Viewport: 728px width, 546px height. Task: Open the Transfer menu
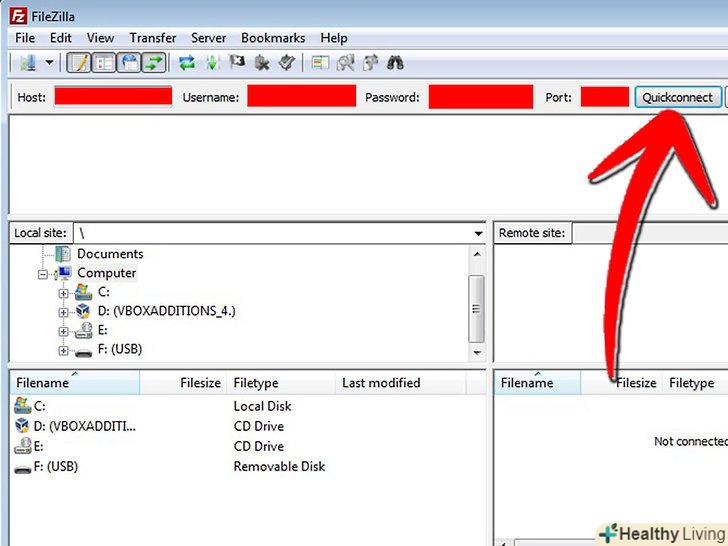153,38
